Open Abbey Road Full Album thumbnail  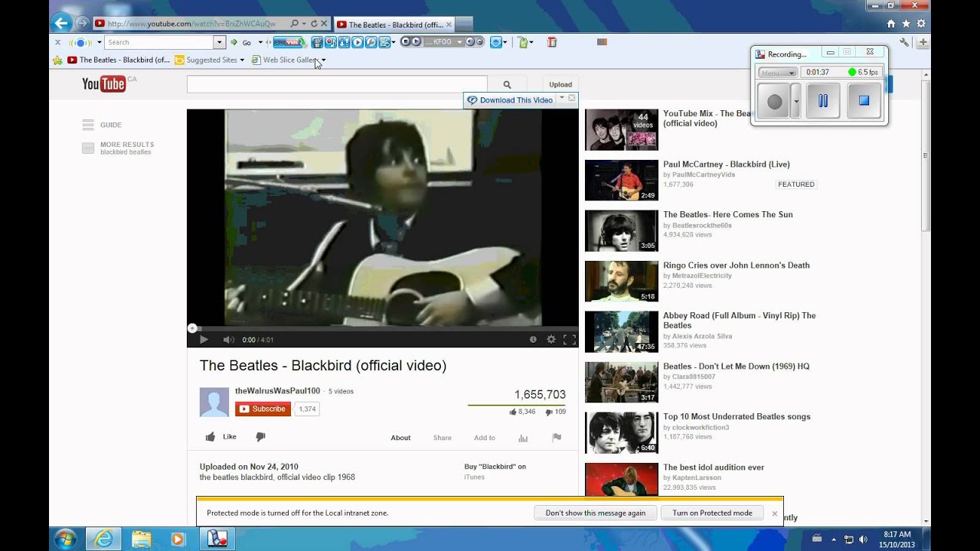click(622, 332)
